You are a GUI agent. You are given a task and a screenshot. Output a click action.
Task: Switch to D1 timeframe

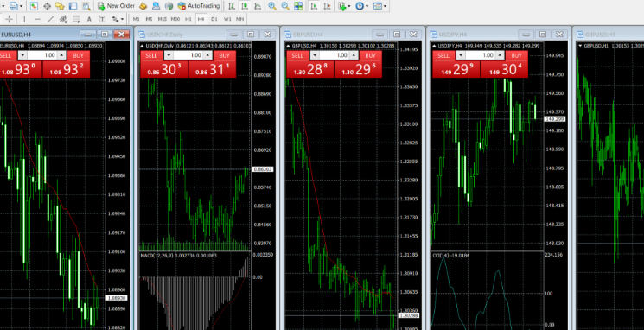[x=214, y=19]
